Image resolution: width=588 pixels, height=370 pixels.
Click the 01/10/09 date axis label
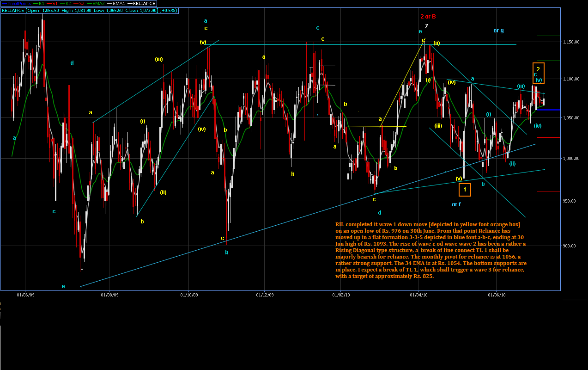tap(189, 294)
